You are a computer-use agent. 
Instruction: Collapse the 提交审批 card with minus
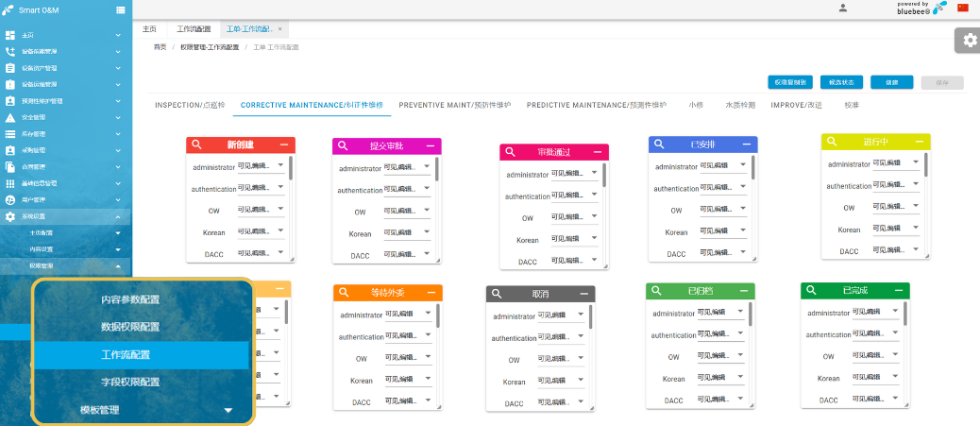coord(430,145)
